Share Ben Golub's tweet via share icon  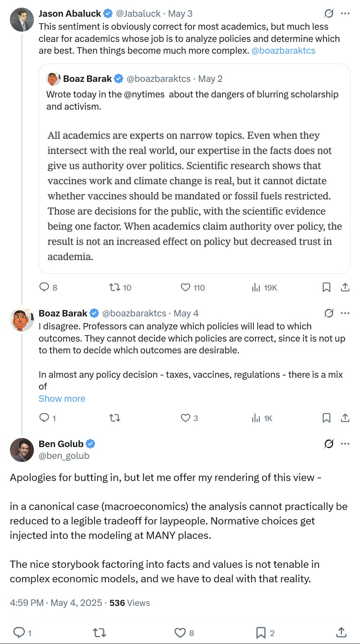(x=341, y=633)
